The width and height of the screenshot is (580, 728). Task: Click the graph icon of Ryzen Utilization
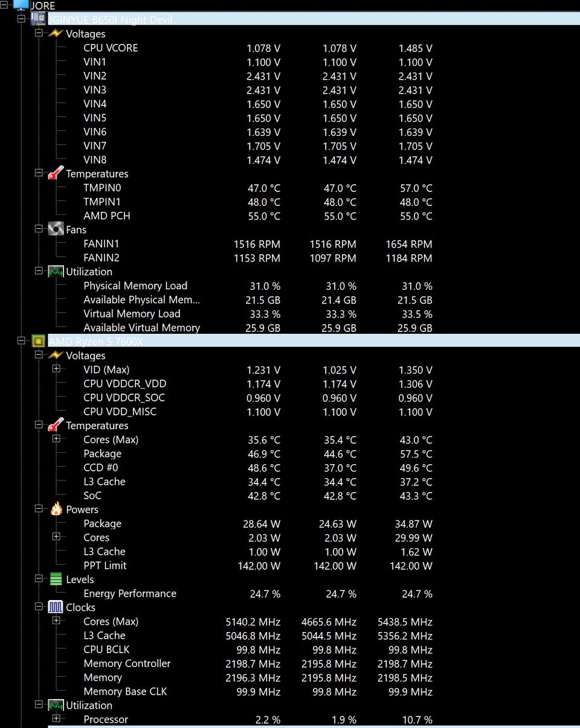[x=56, y=705]
